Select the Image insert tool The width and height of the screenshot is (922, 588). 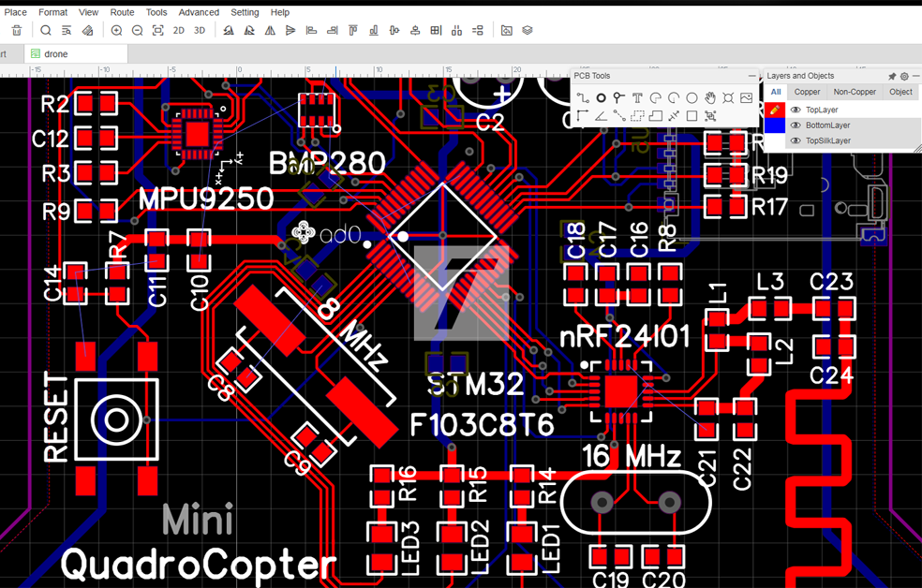[x=746, y=98]
